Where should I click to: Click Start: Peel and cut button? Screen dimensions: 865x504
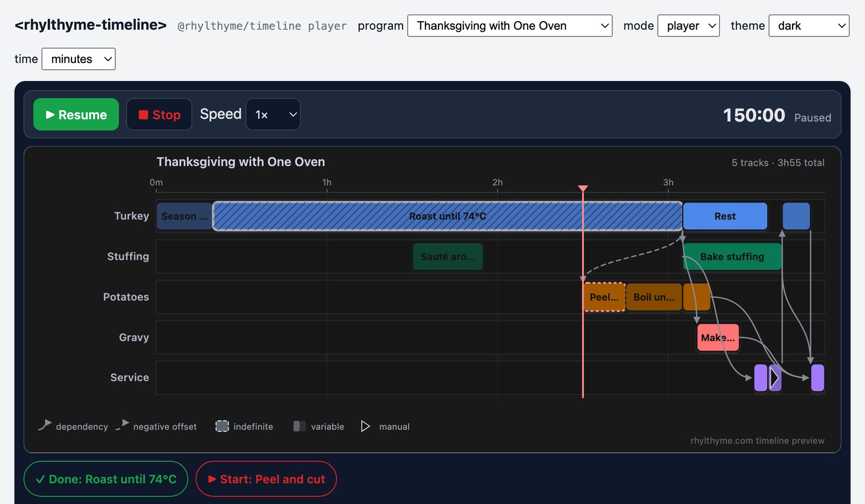[x=266, y=479]
